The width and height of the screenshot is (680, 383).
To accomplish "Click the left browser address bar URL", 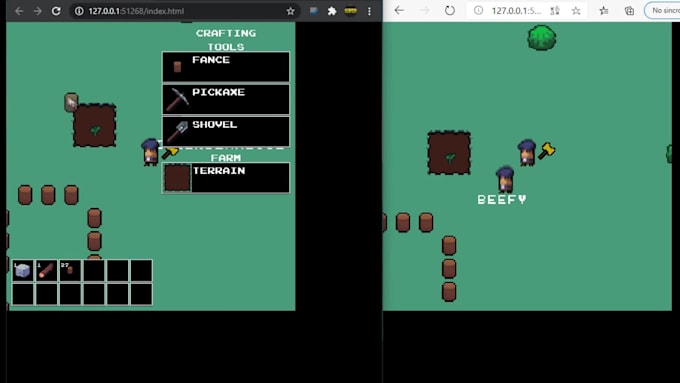I will tap(136, 11).
